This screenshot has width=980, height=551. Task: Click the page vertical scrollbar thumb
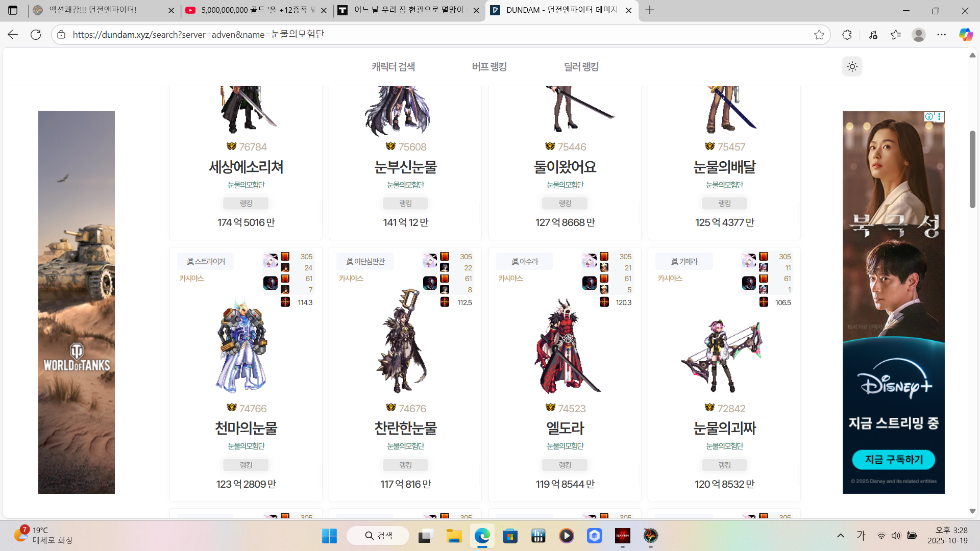click(972, 169)
